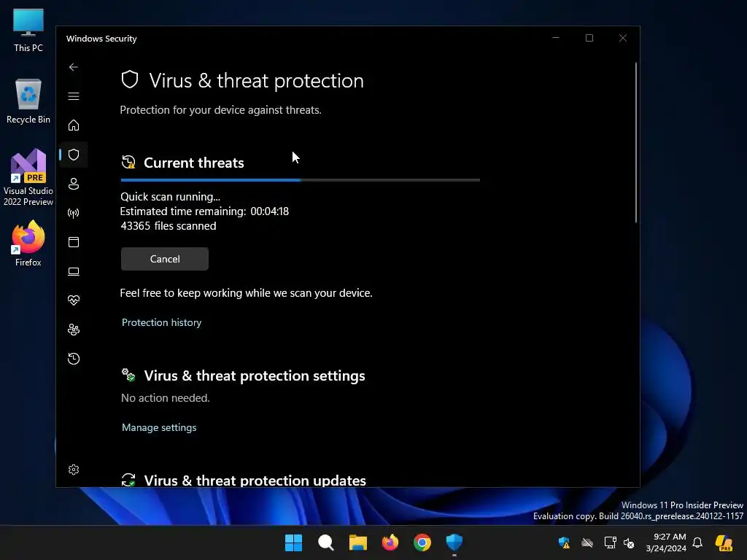The width and height of the screenshot is (747, 560).
Task: Open File Explorer from the taskbar
Action: click(x=357, y=542)
